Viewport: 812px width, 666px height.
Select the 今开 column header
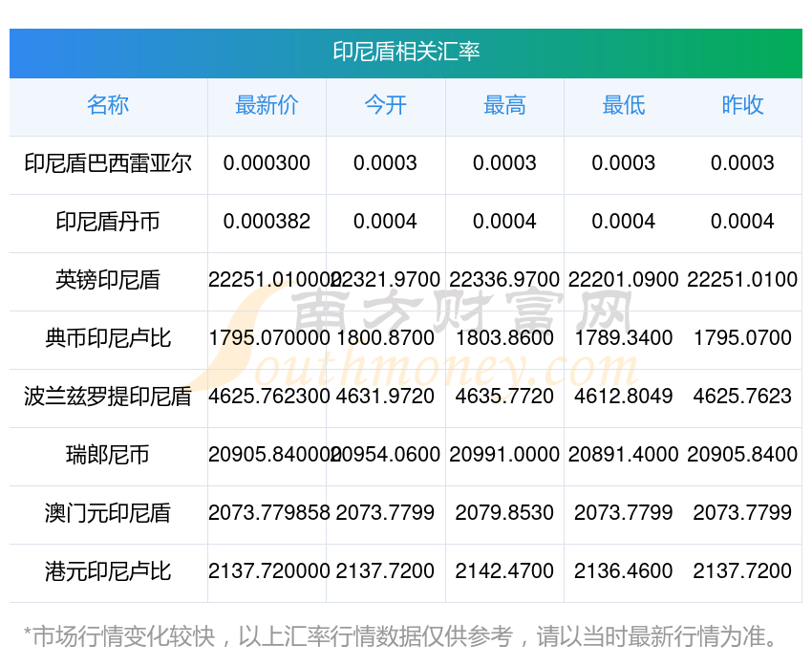coord(385,105)
